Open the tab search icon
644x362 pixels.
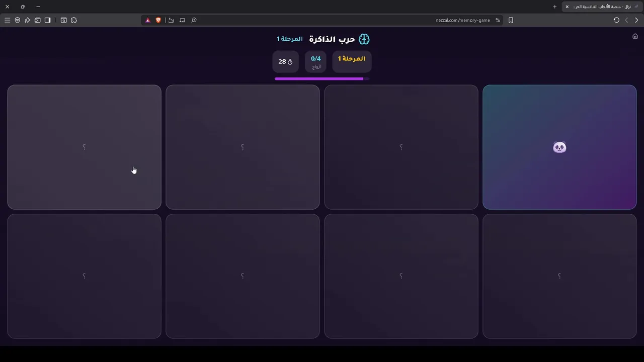click(x=63, y=20)
